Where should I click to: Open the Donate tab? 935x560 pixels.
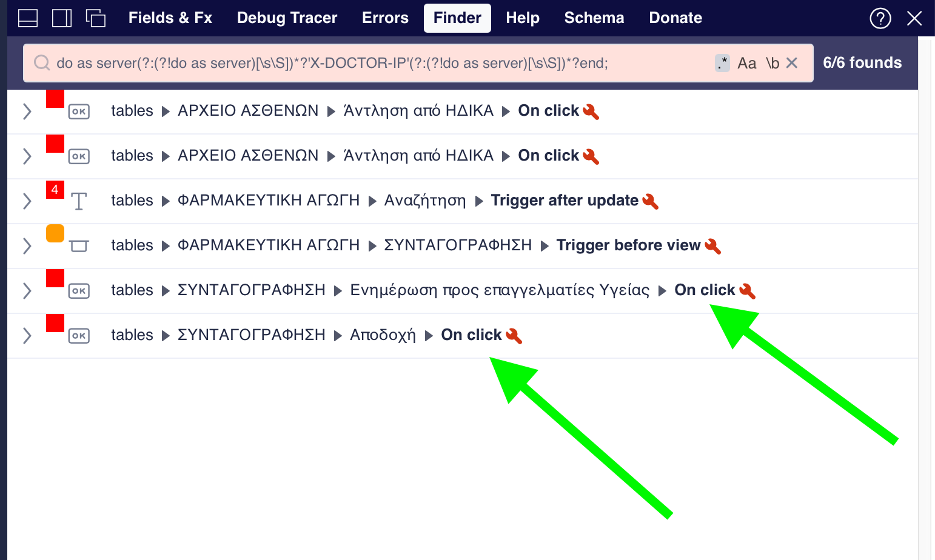coord(675,18)
